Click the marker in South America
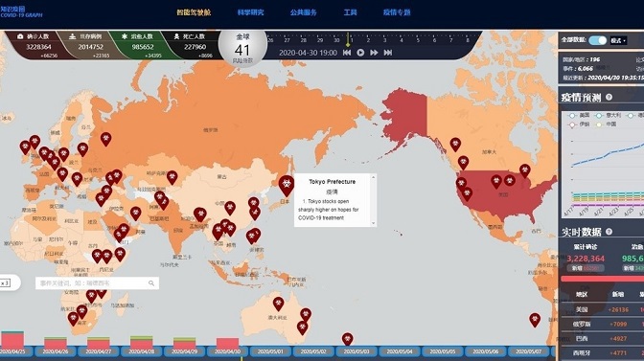 pyautogui.click(x=535, y=320)
